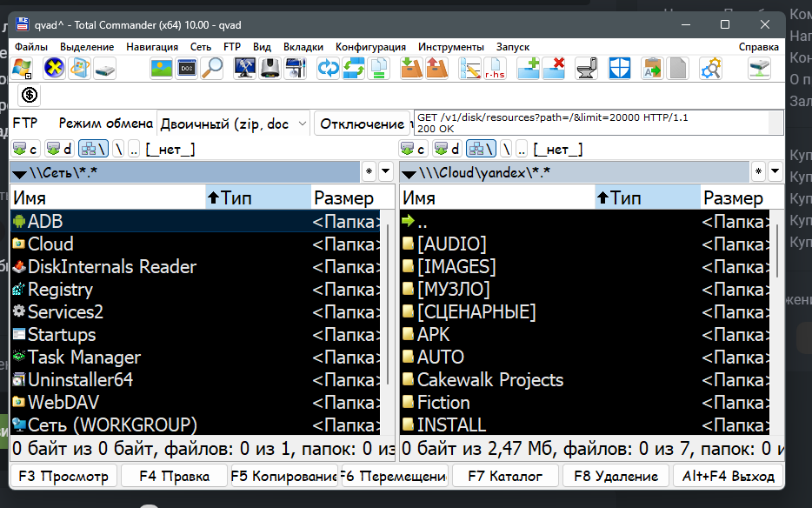Screen dimensions: 812x508
Task: Click the hard drive toolbar icon
Action: [104, 69]
